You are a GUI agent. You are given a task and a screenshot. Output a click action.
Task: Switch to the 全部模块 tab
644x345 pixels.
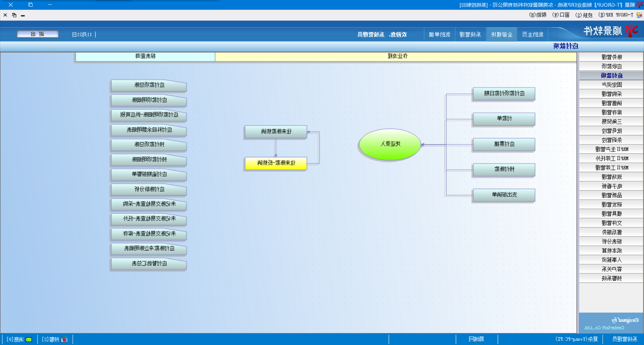click(x=501, y=34)
